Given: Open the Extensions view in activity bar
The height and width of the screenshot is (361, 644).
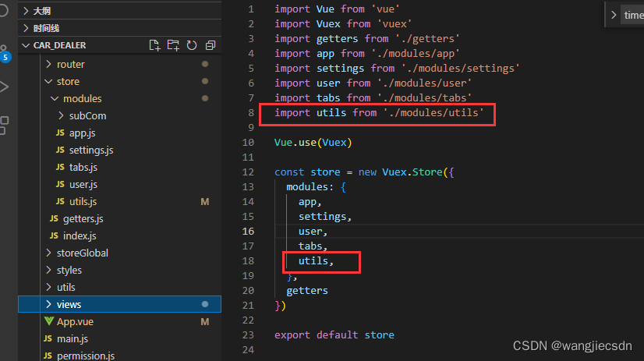Looking at the screenshot, I should (4, 126).
